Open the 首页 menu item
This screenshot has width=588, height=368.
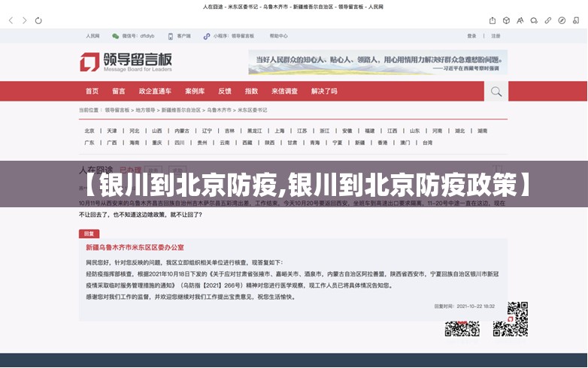[x=92, y=92]
